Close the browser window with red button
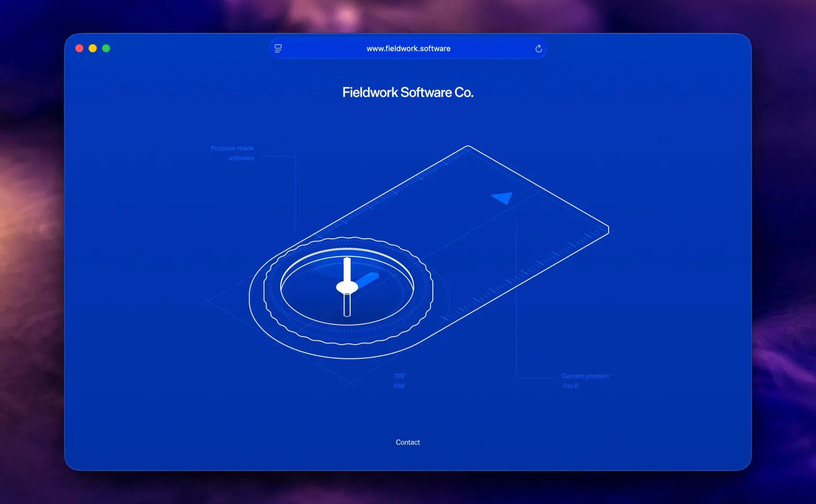 coord(79,48)
